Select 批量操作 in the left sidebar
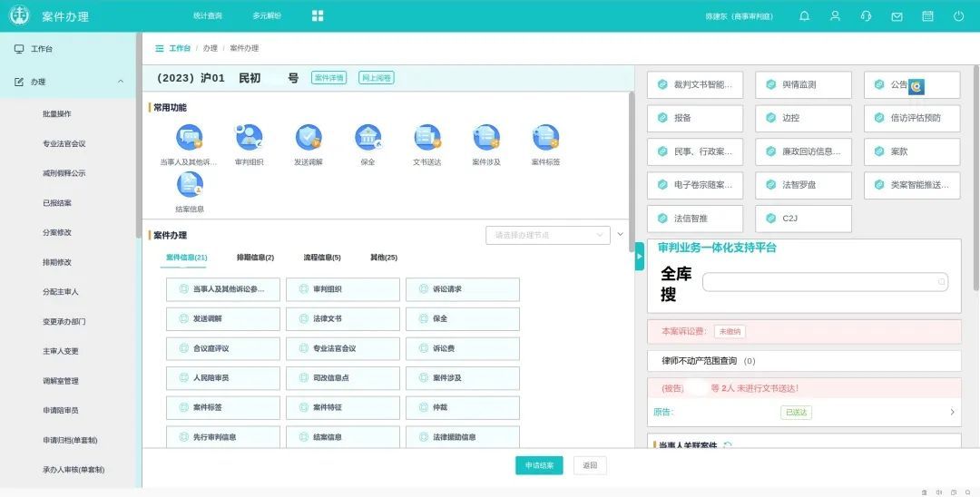The height and width of the screenshot is (497, 980). [x=57, y=114]
